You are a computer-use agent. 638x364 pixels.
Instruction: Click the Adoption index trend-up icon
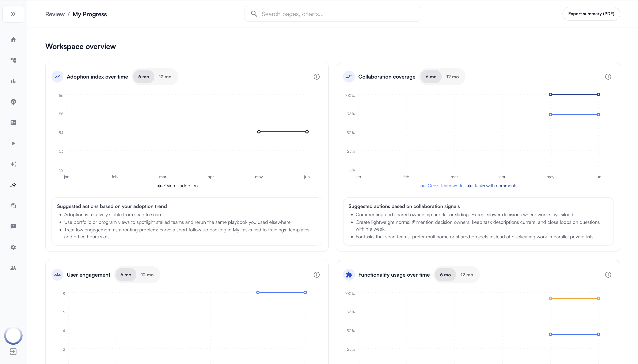tap(57, 77)
